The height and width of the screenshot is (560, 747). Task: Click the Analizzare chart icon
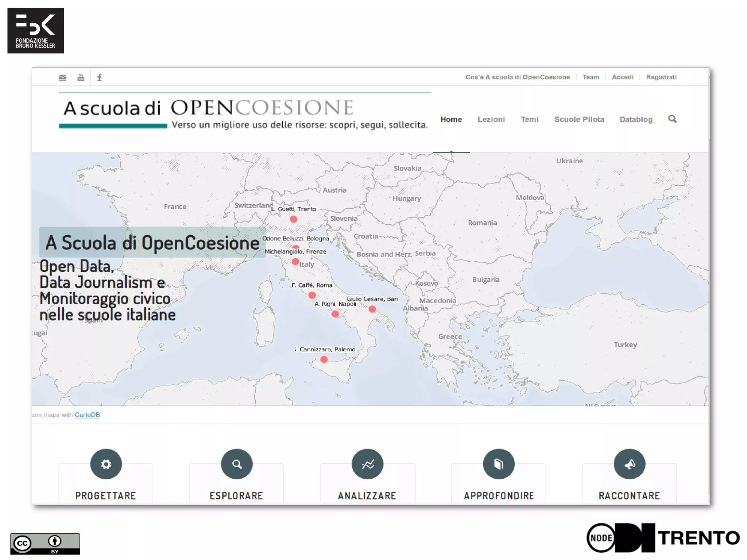(367, 464)
